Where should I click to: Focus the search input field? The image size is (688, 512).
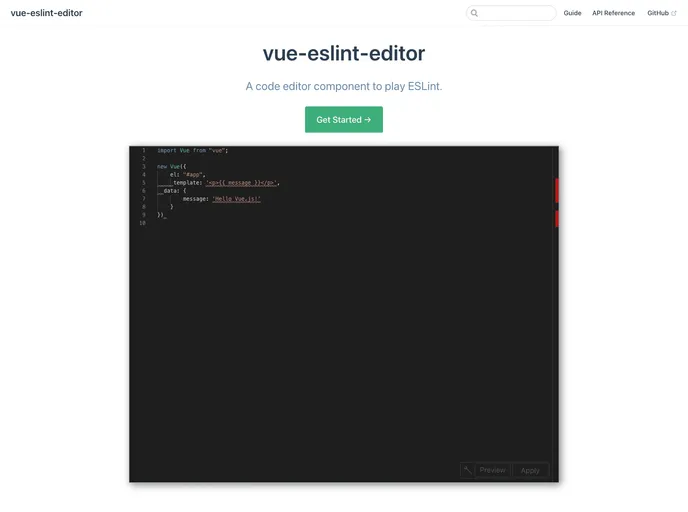tap(511, 13)
